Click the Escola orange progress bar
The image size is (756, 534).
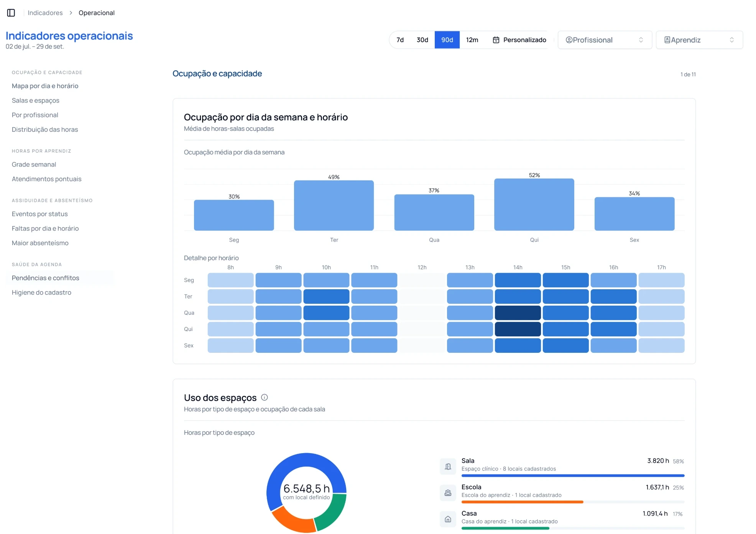(x=522, y=502)
